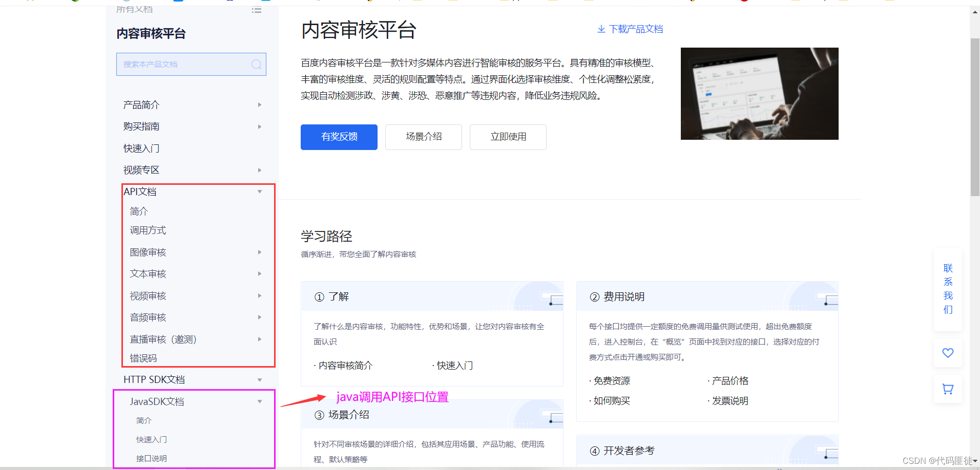Open the 产品价格 link
Viewport: 980px width, 470px height.
pos(731,381)
